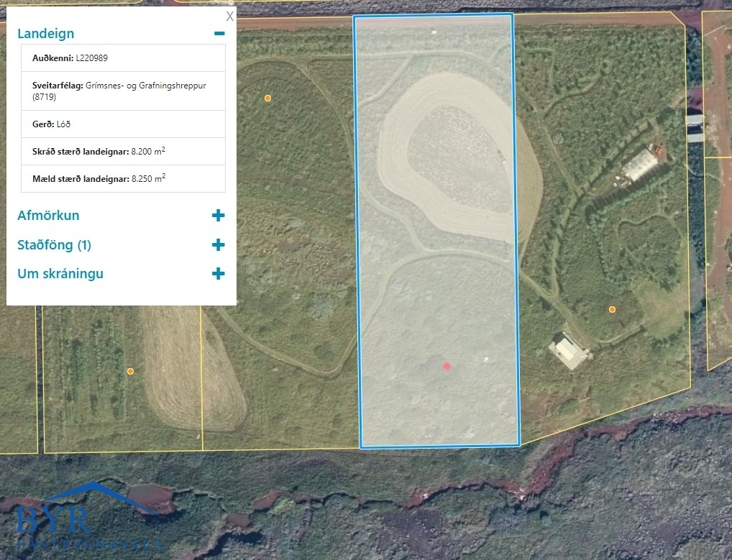Select the Auðkenni L220989 row
732x560 pixels.
coord(123,58)
